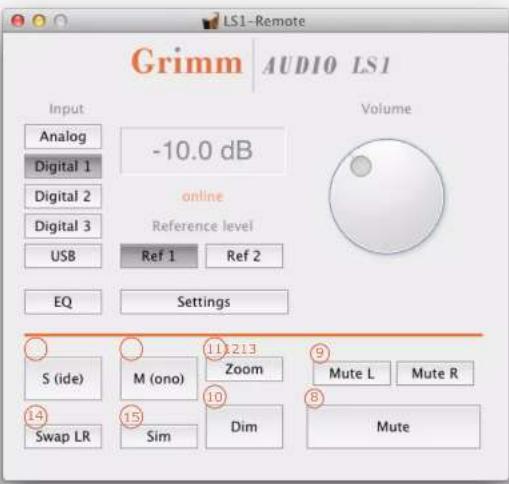The width and height of the screenshot is (509, 484).
Task: Click the Grimm logo
Action: [187, 62]
